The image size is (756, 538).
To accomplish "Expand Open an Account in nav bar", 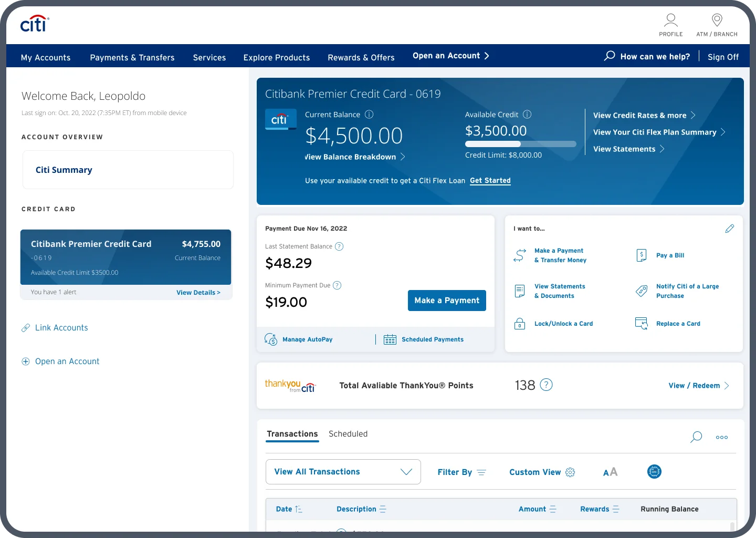I will (451, 56).
